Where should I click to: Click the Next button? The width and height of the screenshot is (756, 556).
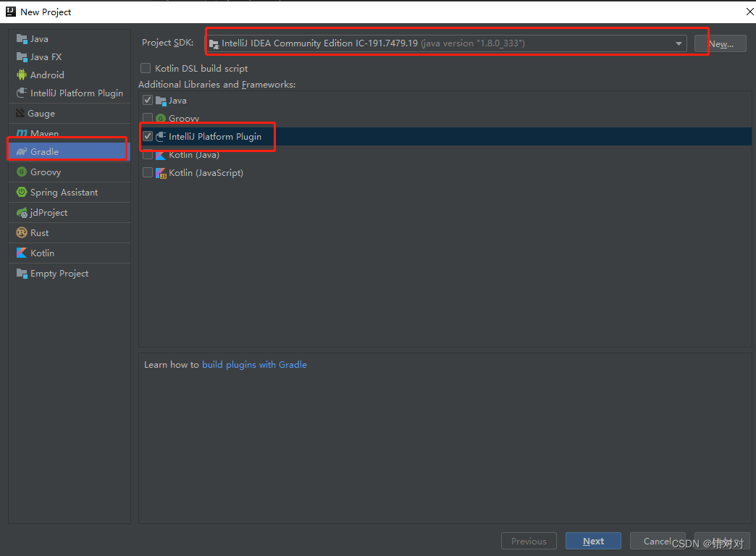(x=593, y=541)
